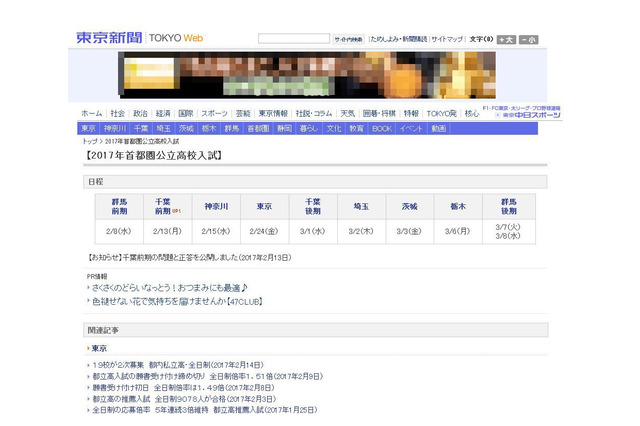Decrease text size with －小 button
The width and height of the screenshot is (640, 426).
pos(529,40)
